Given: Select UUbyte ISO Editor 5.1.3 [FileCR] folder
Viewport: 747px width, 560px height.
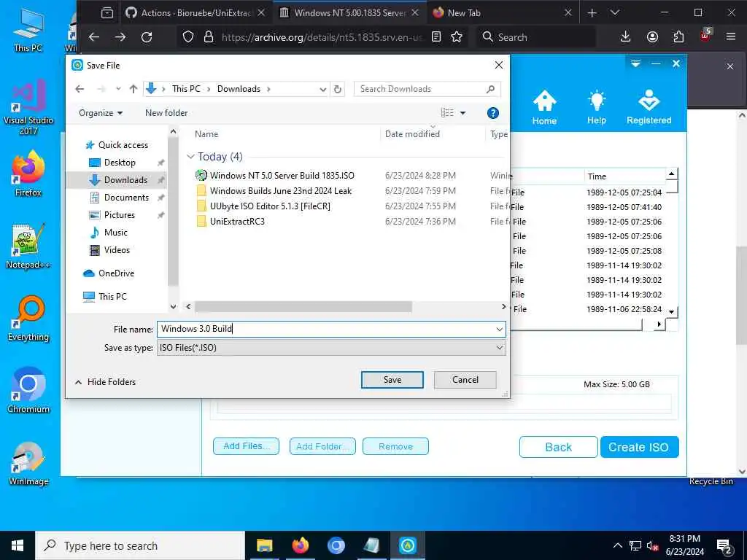Looking at the screenshot, I should pos(270,206).
